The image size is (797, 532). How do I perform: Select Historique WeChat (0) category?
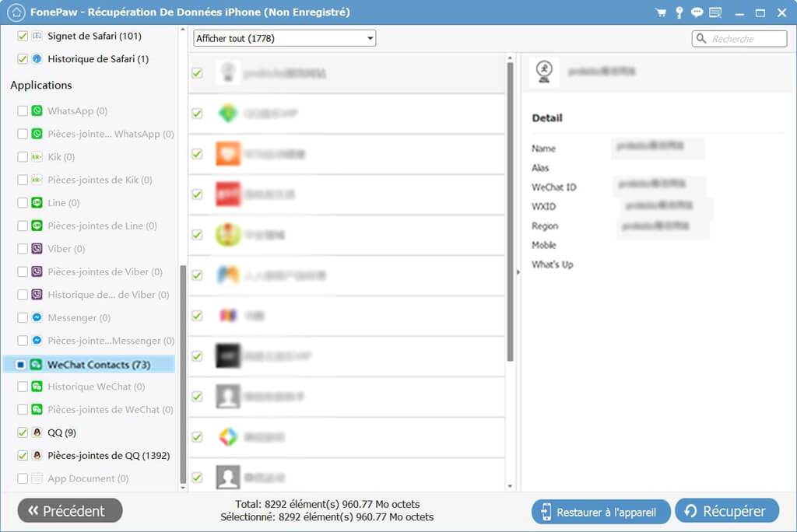(x=96, y=387)
